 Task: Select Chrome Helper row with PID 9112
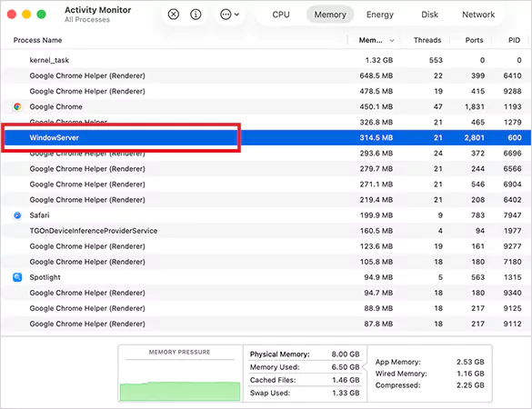pos(266,324)
